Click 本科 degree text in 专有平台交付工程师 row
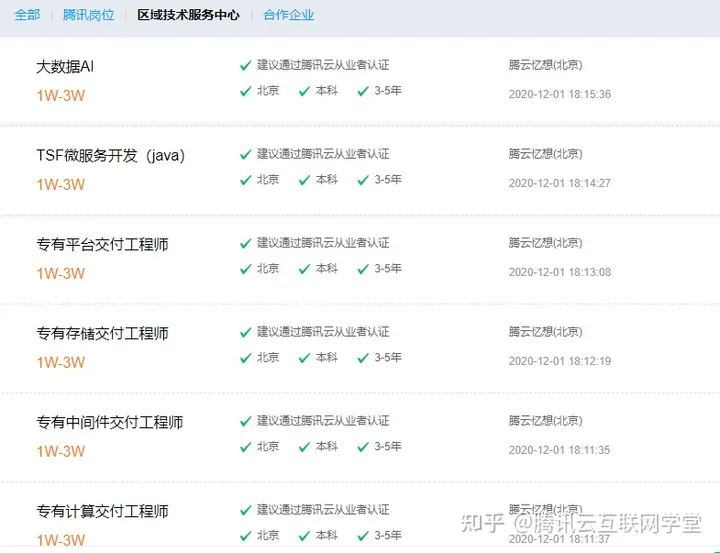Viewport: 720px width, 553px height. pos(326,268)
